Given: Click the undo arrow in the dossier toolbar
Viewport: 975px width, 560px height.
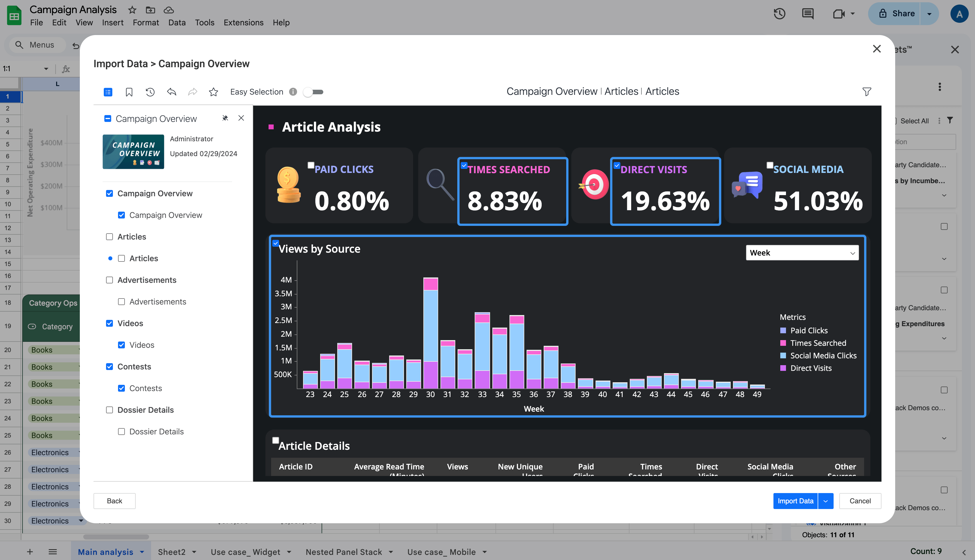Looking at the screenshot, I should pyautogui.click(x=171, y=92).
